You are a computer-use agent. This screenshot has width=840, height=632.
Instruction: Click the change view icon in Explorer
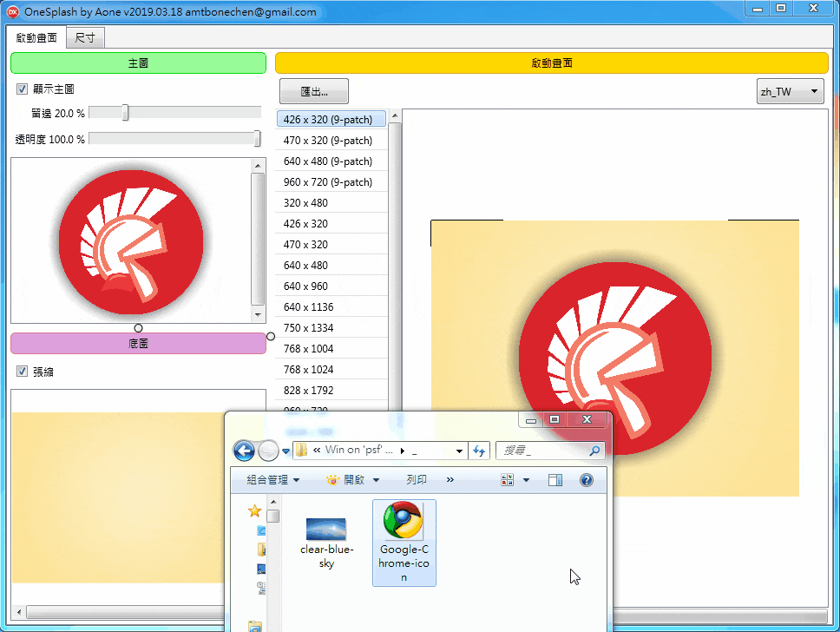click(508, 480)
